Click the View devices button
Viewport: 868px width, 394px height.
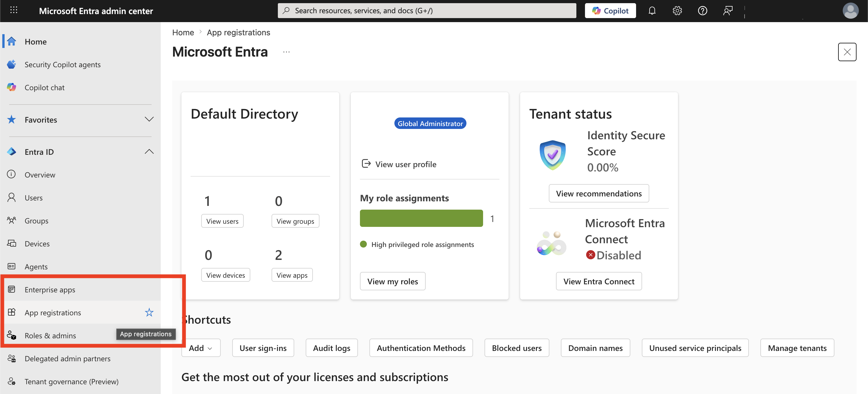click(x=226, y=275)
